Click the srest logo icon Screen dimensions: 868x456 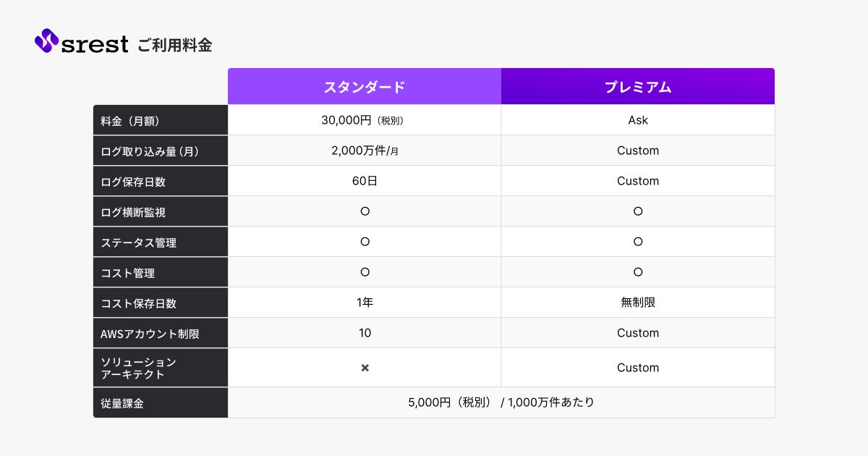click(x=46, y=41)
